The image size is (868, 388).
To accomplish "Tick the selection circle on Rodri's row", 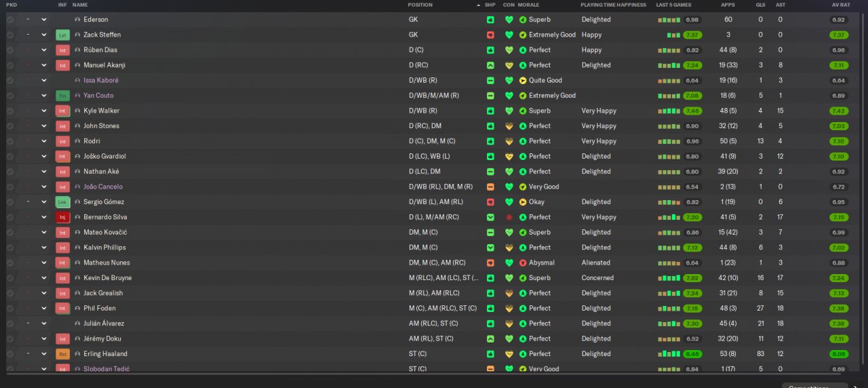I will pos(9,141).
